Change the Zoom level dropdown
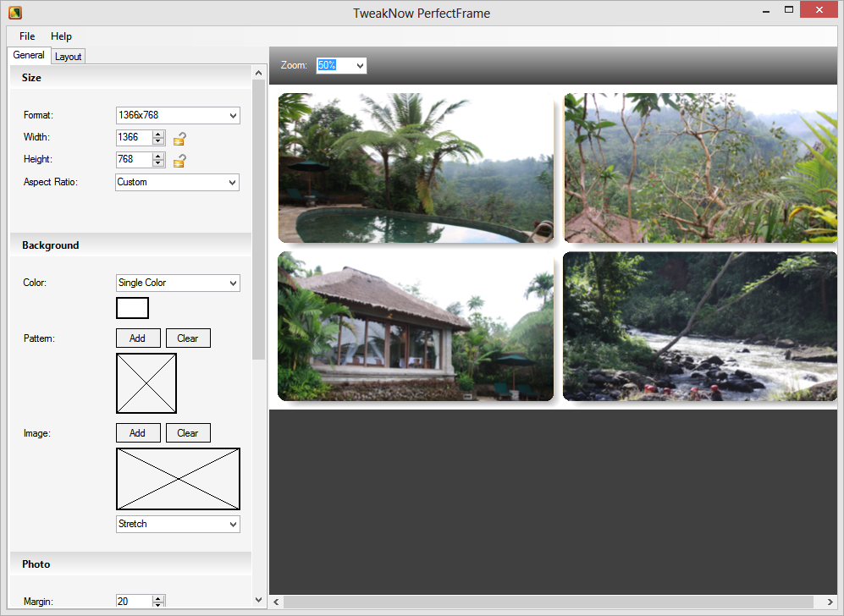The image size is (844, 616). [x=341, y=65]
